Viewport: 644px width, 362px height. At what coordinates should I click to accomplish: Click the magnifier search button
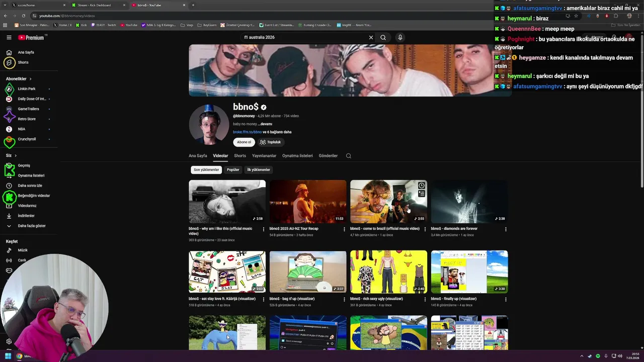point(383,37)
